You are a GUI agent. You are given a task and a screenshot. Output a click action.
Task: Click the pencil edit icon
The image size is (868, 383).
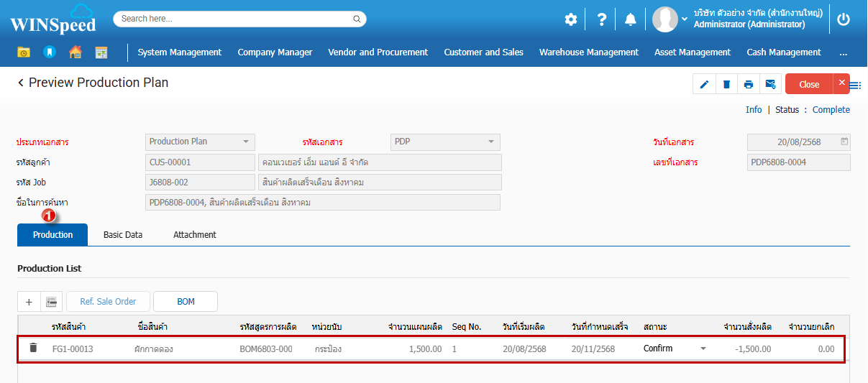pos(704,85)
